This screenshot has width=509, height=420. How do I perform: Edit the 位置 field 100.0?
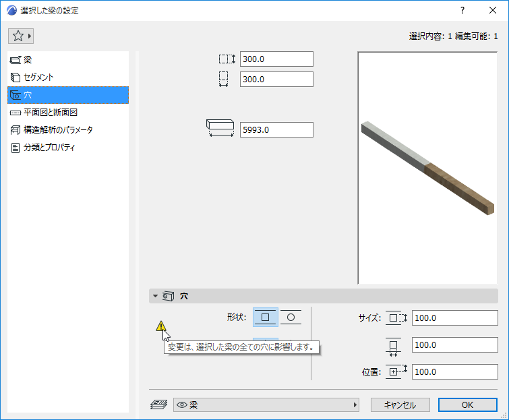(x=455, y=371)
